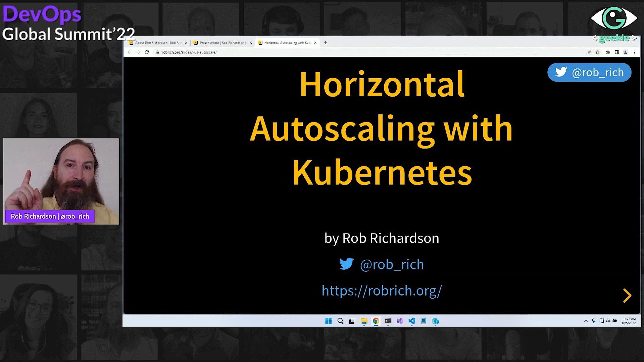Screen dimensions: 644x362
Task: Click the microphone tray icon
Action: tap(593, 321)
